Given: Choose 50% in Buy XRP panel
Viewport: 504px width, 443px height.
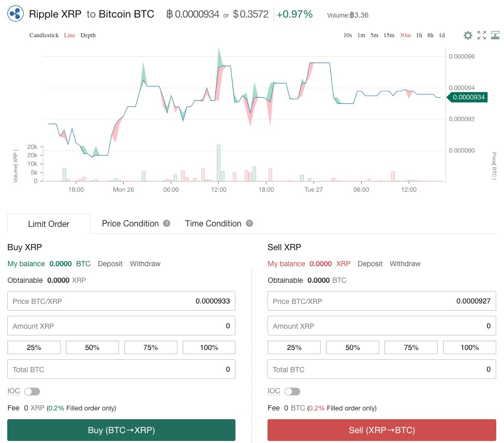Looking at the screenshot, I should (92, 347).
